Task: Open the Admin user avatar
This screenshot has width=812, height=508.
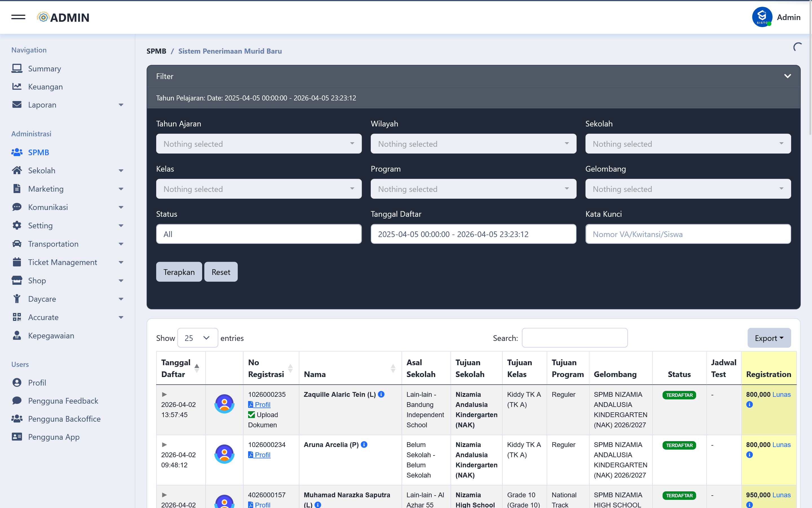Action: coord(762,17)
